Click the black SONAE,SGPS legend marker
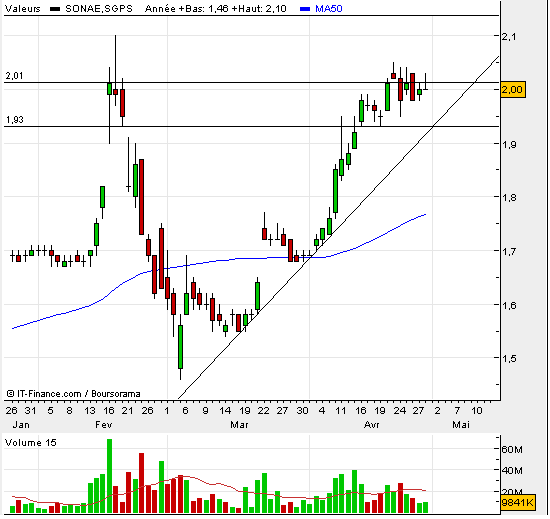This screenshot has width=550, height=519. coord(55,9)
